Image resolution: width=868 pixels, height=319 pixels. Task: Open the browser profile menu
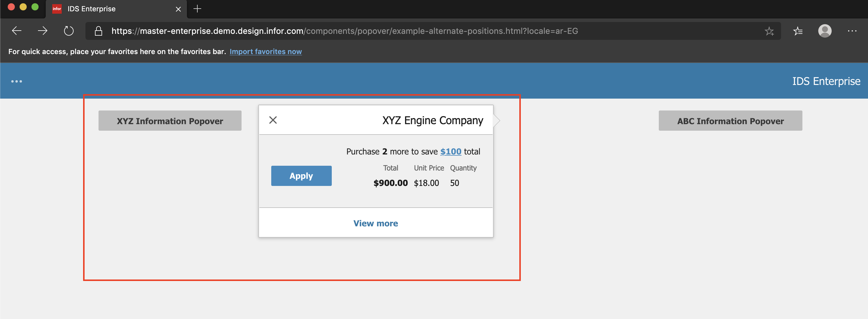(x=825, y=31)
